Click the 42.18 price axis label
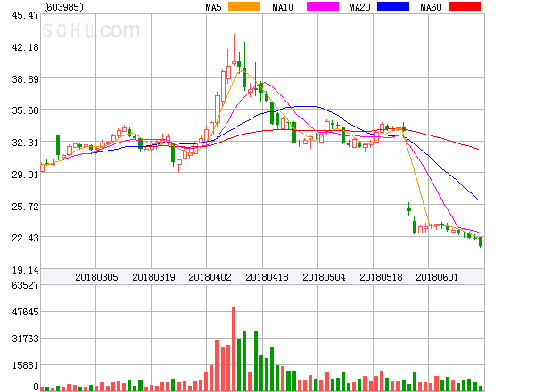The image size is (535, 392). pos(25,47)
